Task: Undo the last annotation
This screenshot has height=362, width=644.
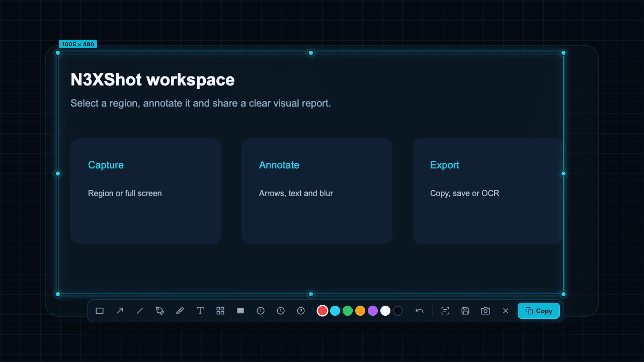Action: [420, 311]
